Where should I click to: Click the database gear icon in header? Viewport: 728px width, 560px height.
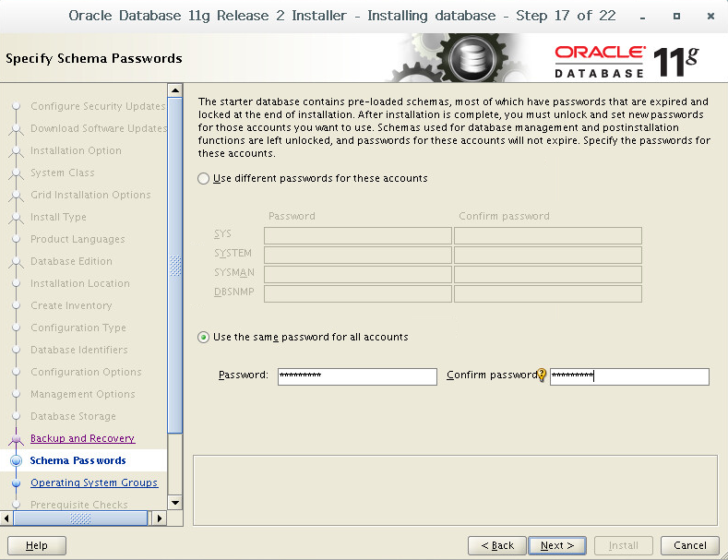(x=472, y=58)
